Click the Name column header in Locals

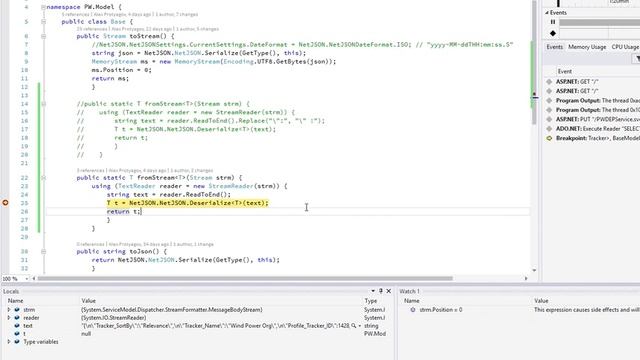16,300
